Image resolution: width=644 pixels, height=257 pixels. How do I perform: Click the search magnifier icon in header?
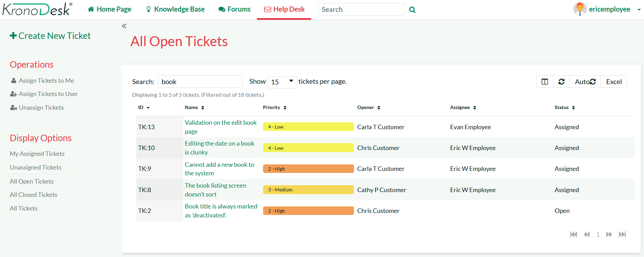(x=412, y=10)
